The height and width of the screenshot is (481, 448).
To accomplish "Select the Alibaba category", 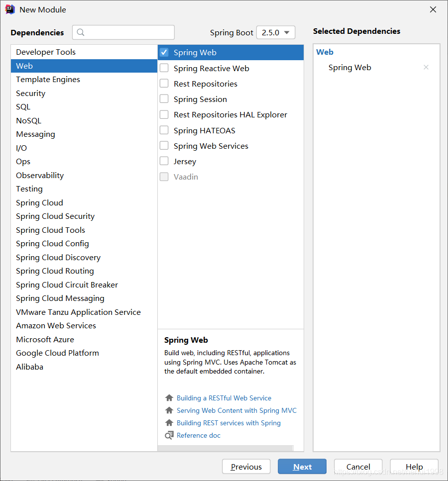I will [84, 367].
